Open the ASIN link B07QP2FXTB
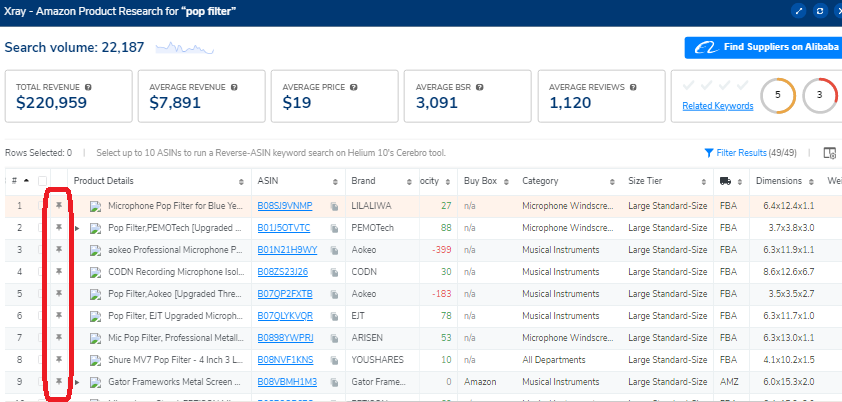Viewport: 842px width, 402px height. pos(285,294)
